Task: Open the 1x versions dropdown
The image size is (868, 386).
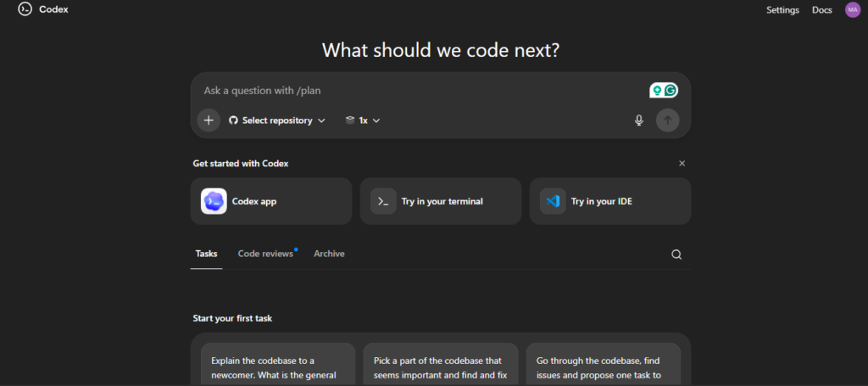Action: (x=363, y=120)
